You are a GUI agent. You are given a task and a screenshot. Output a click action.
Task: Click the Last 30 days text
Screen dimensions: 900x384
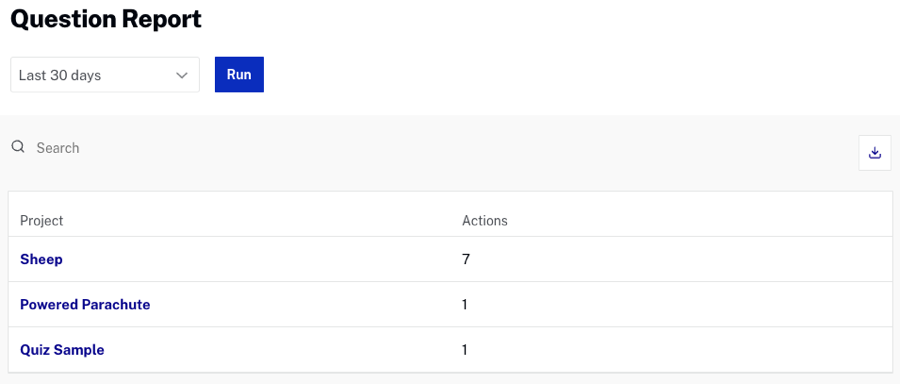tap(60, 75)
